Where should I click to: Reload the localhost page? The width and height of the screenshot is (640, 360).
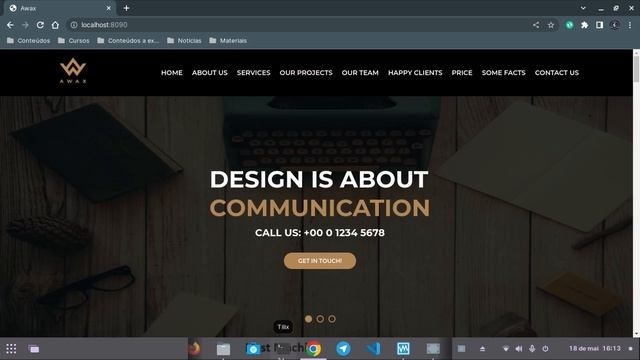40,25
